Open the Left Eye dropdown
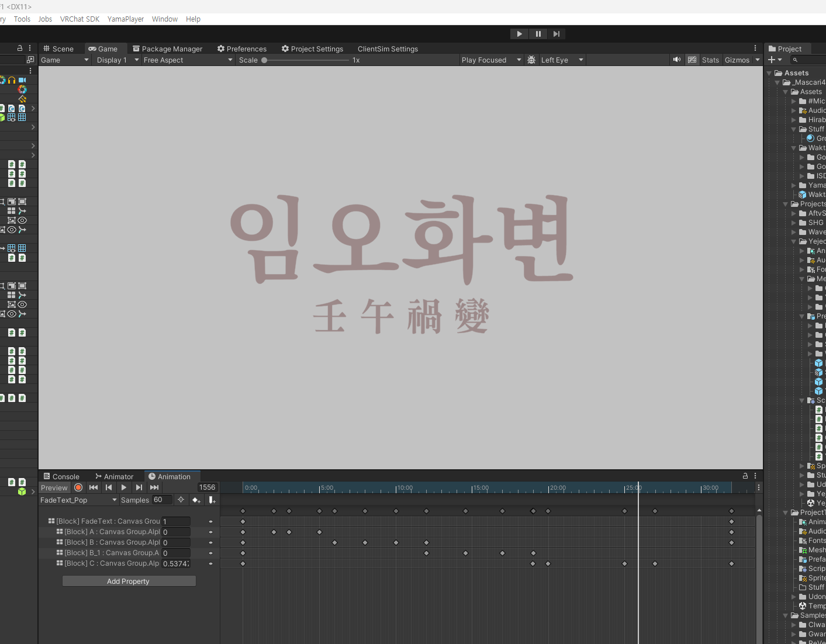826x644 pixels. coord(562,60)
